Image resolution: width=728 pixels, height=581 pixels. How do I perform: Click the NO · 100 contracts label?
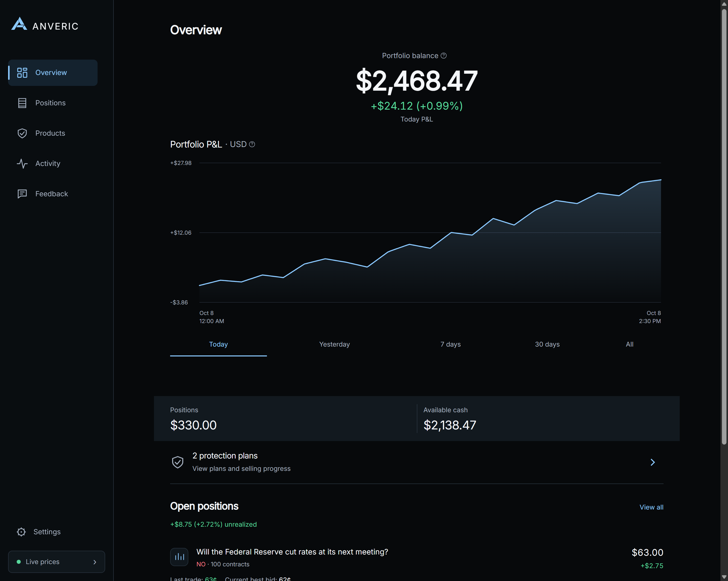point(223,564)
